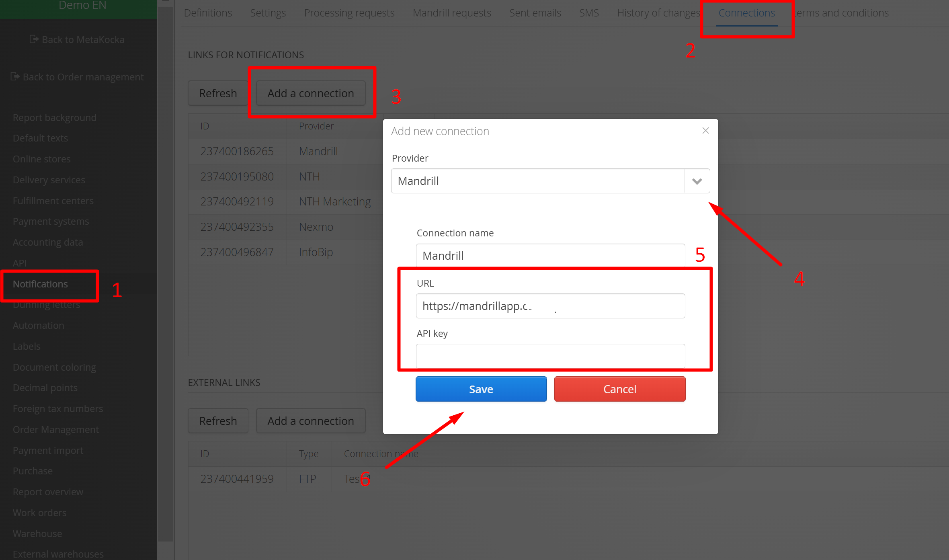Click inside the API key field
949x560 pixels.
pos(550,356)
